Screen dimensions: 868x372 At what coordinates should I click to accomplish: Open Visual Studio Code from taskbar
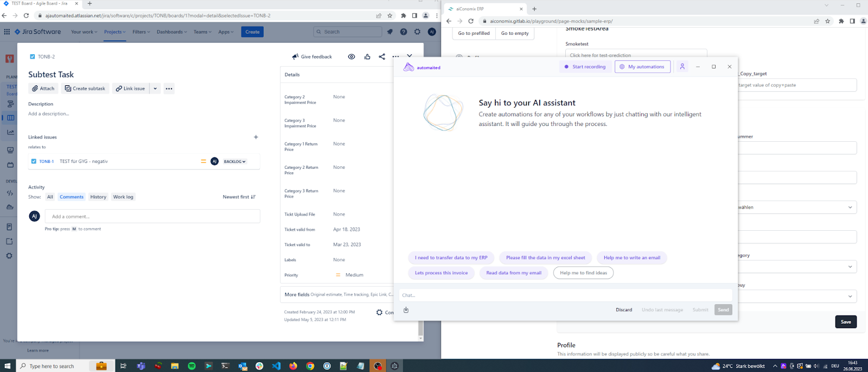[276, 366]
